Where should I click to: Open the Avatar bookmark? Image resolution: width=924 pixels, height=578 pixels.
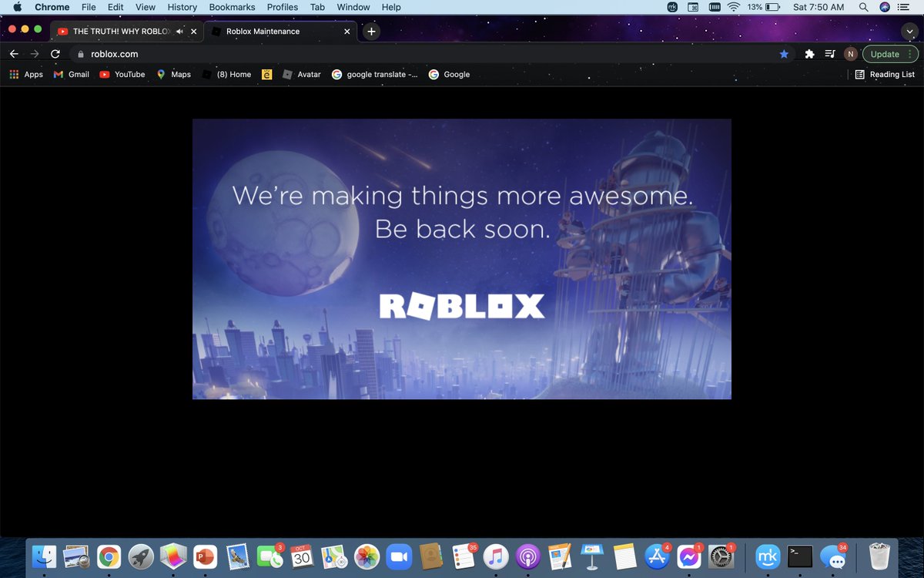click(x=301, y=75)
